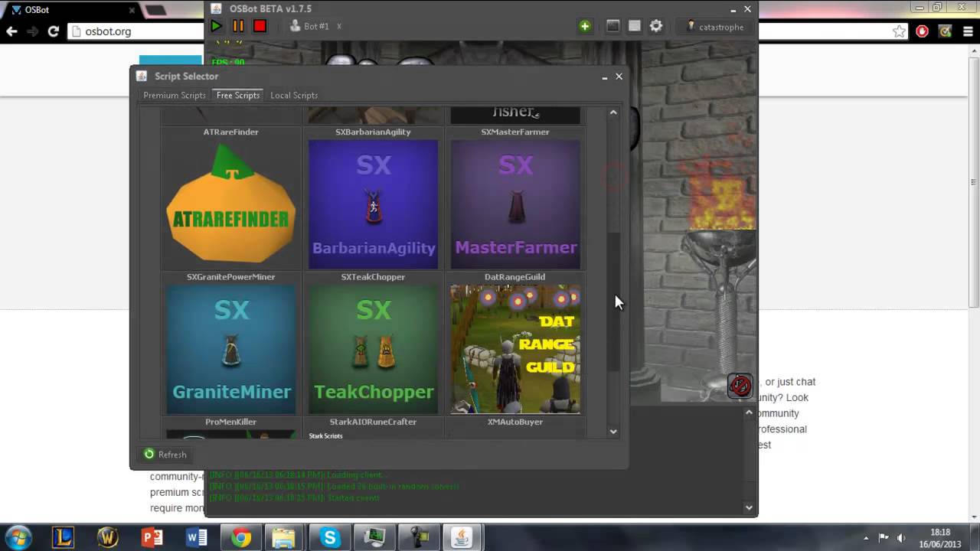Click the list-panel icon beside the settings gear
Viewport: 980px width, 551px height.
point(634,26)
